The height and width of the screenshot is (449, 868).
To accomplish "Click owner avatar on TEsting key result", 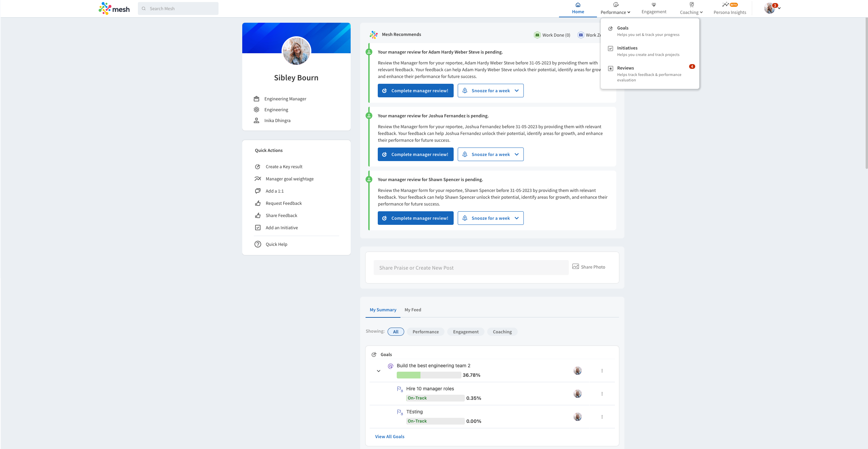I will (577, 417).
